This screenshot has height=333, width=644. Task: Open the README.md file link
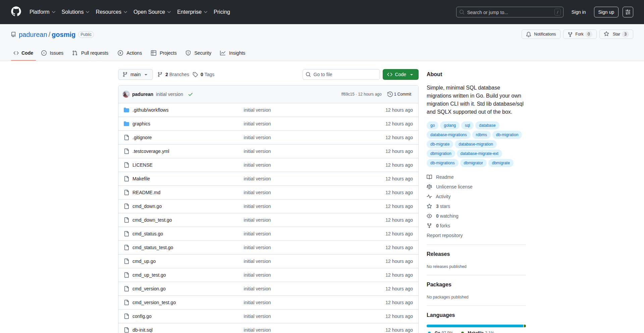pyautogui.click(x=146, y=192)
